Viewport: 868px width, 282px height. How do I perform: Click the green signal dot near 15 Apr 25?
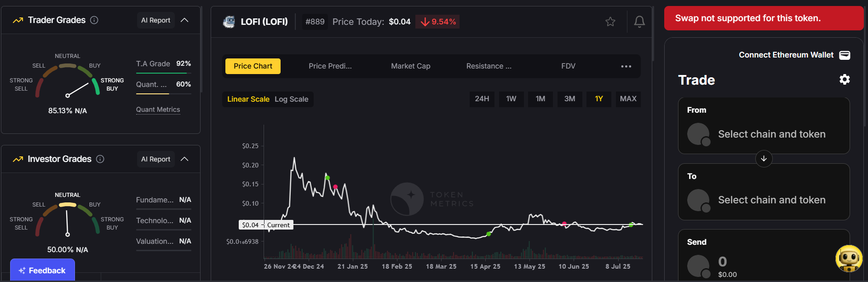(489, 234)
